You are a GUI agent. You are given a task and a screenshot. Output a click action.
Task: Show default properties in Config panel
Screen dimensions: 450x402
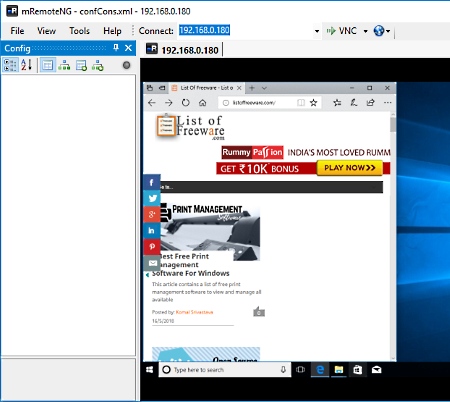click(81, 65)
